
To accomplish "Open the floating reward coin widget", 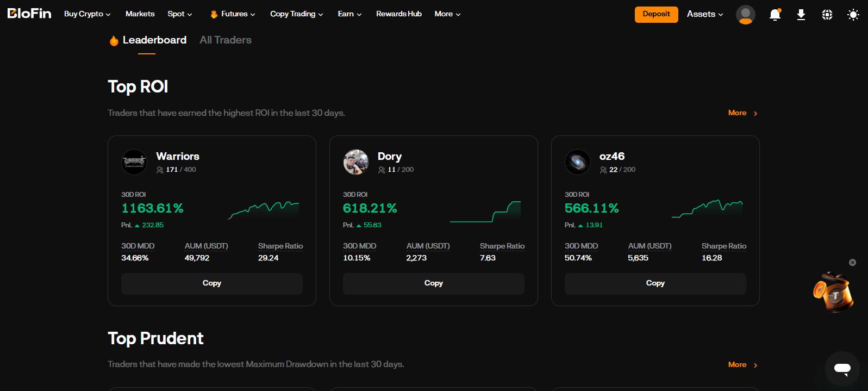I will [x=833, y=292].
